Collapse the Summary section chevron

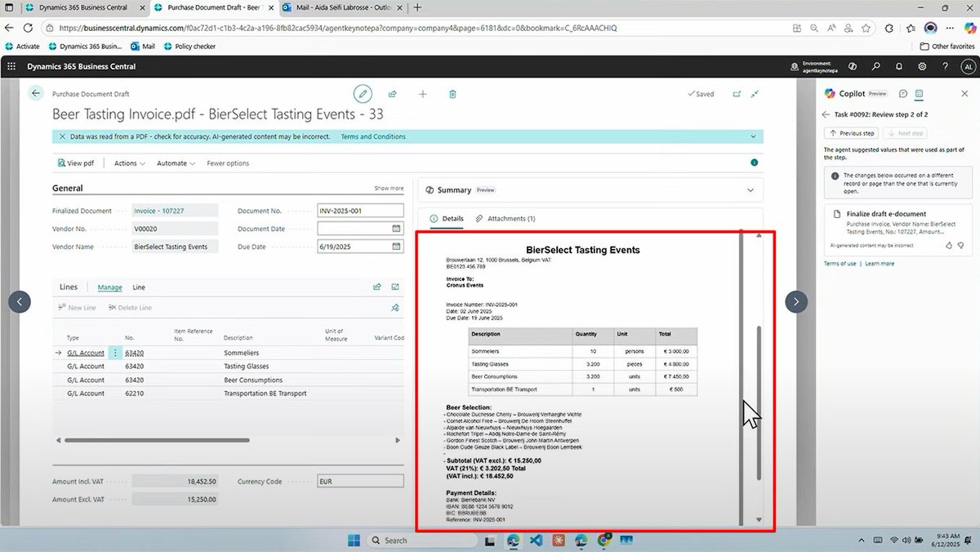pos(751,190)
